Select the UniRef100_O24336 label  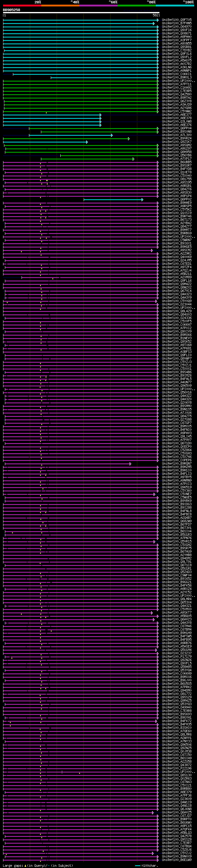pos(177,318)
